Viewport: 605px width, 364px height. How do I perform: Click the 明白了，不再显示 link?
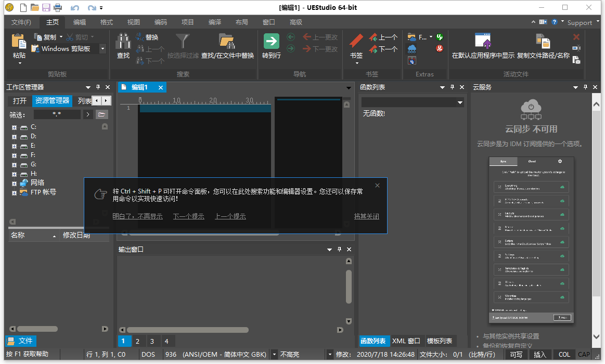(x=137, y=216)
